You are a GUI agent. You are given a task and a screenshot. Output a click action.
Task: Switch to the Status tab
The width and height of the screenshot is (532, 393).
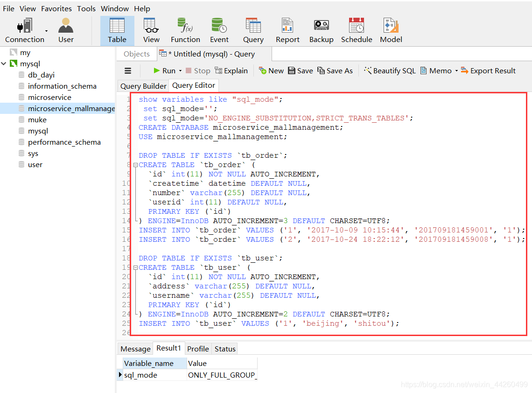point(224,349)
